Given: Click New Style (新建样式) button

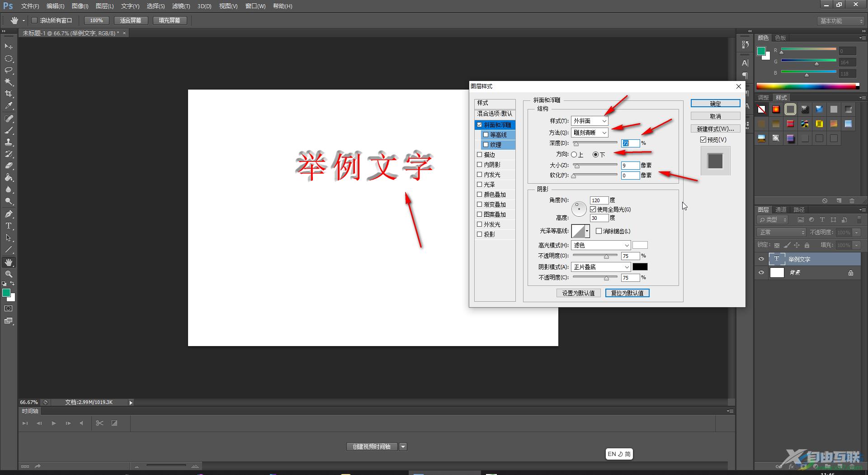Looking at the screenshot, I should (715, 129).
